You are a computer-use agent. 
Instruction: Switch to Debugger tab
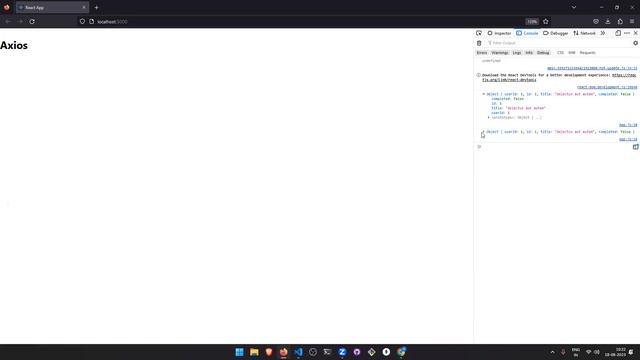556,33
